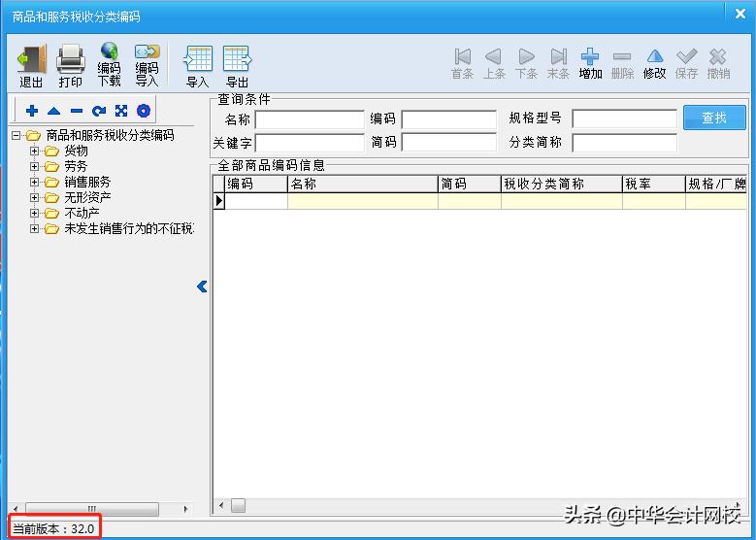The width and height of the screenshot is (756, 540).
Task: Click the blue expand-all arrows icon
Action: [121, 111]
